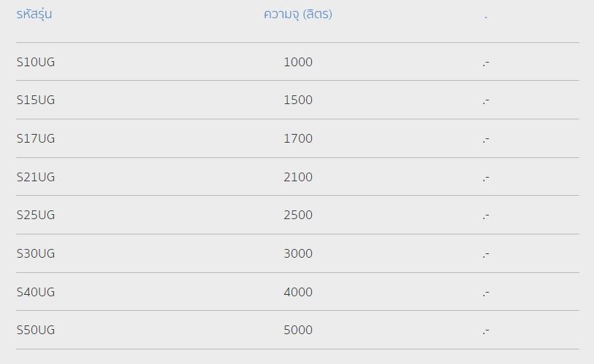Select the S21UG model code

[36, 178]
